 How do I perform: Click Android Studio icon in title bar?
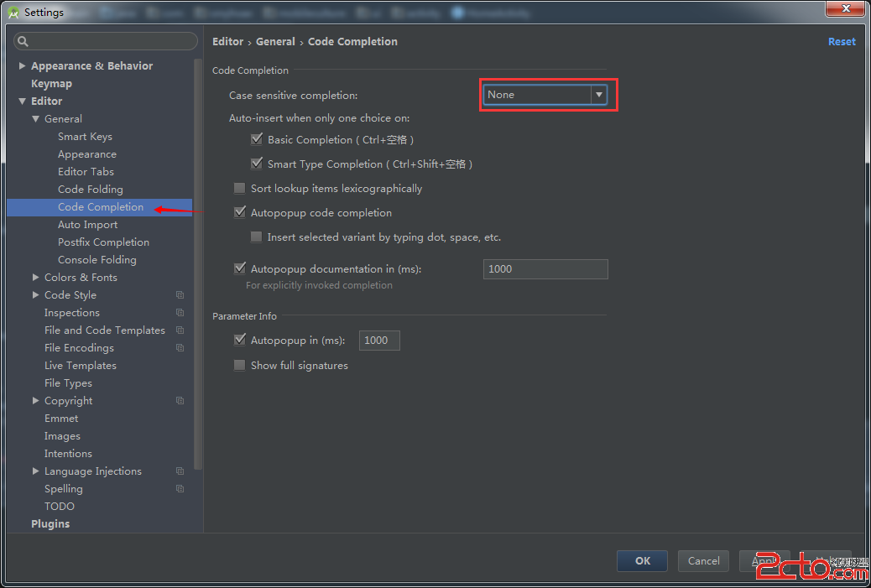coord(13,13)
